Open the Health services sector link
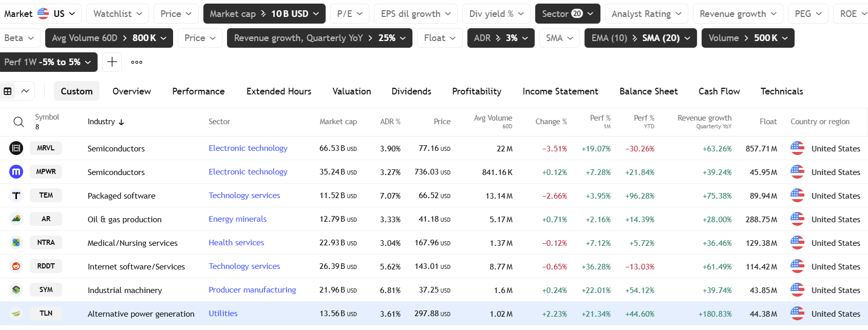This screenshot has width=868, height=330. (x=236, y=243)
